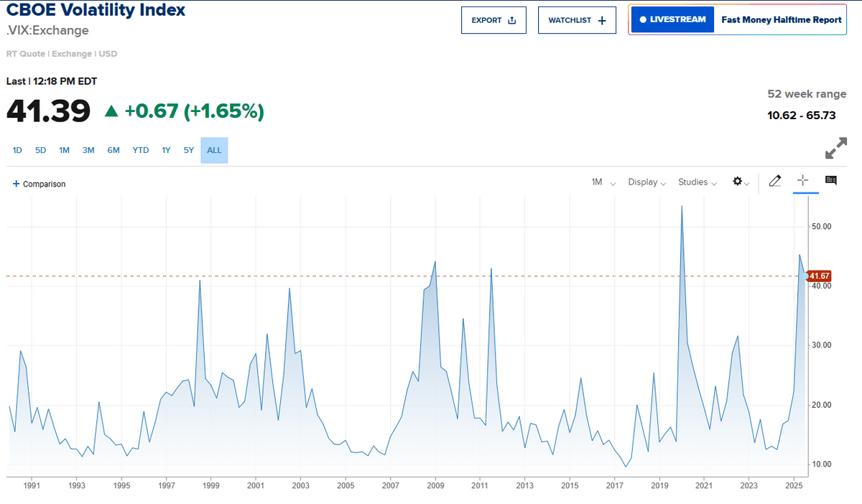Add a Comparison symbol
The image size is (862, 504).
[x=39, y=184]
